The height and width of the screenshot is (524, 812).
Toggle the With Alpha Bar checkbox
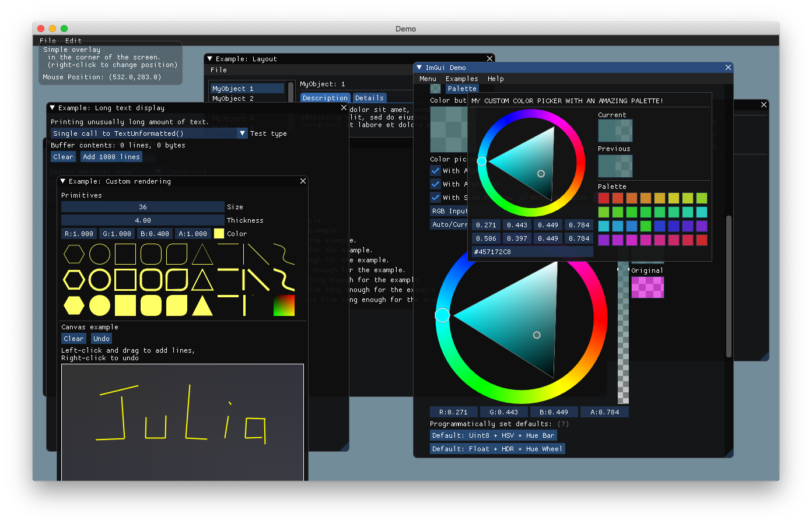point(435,184)
